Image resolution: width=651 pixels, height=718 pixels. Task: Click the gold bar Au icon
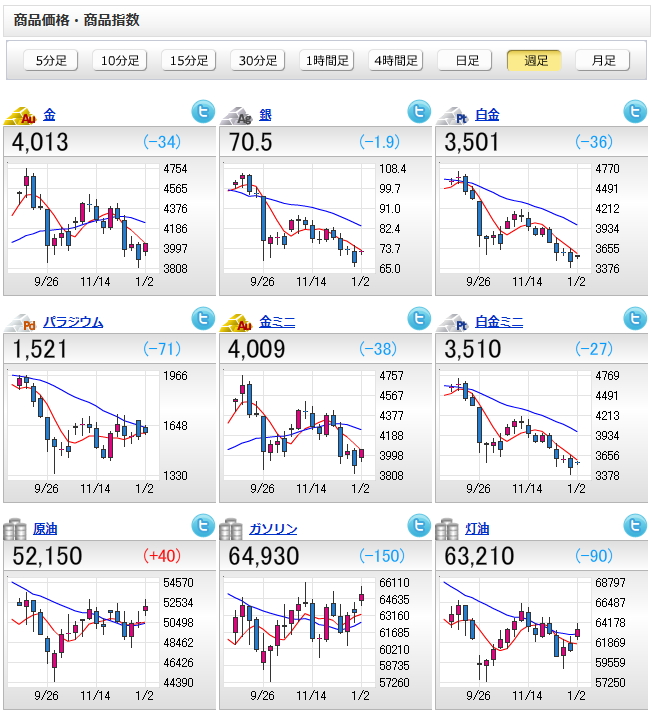coord(21,116)
